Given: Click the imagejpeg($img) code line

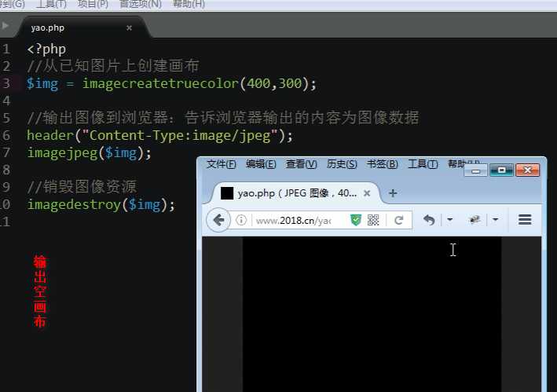Looking at the screenshot, I should coord(89,153).
